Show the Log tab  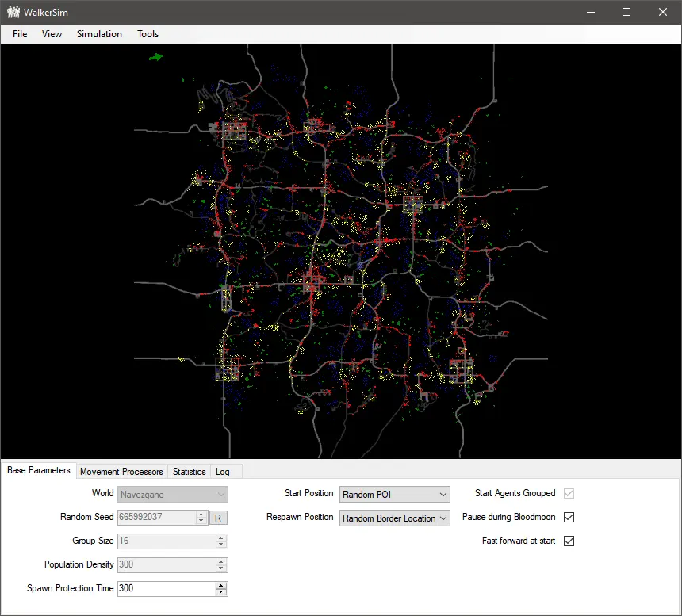click(x=223, y=472)
